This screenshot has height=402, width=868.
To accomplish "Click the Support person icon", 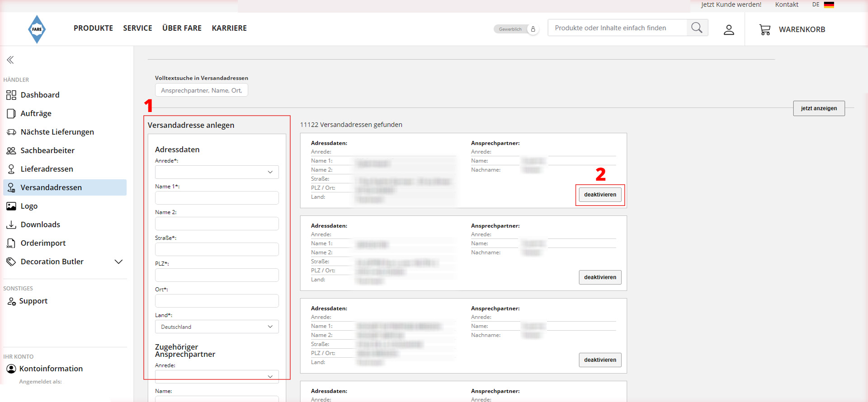I will coord(11,301).
